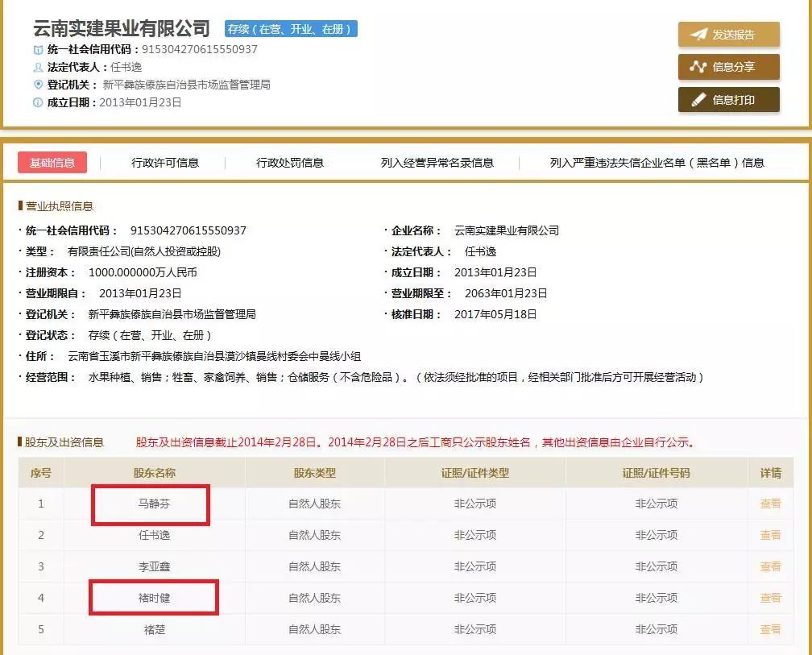Viewport: 812px width, 655px height.
Task: Click the 信息分享 button
Action: click(728, 67)
